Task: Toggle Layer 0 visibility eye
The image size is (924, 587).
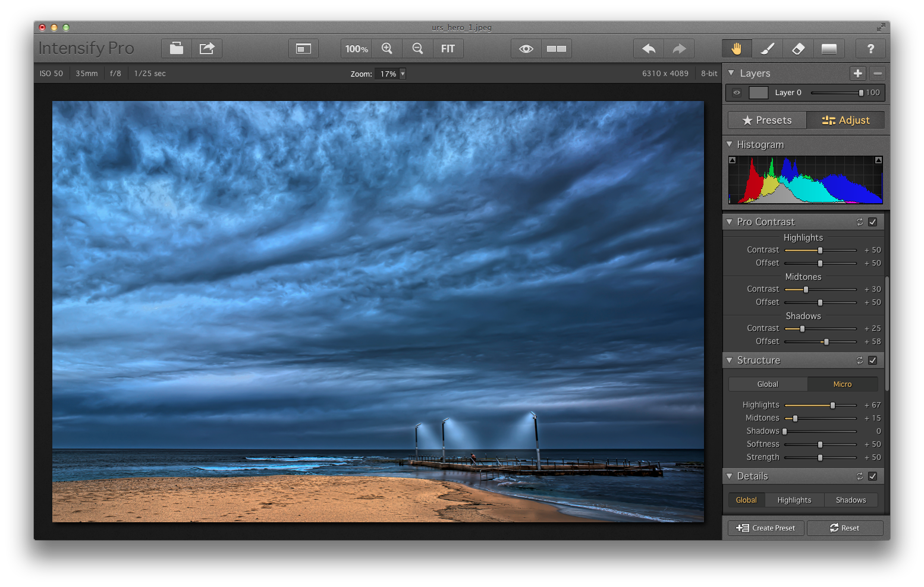Action: 736,93
